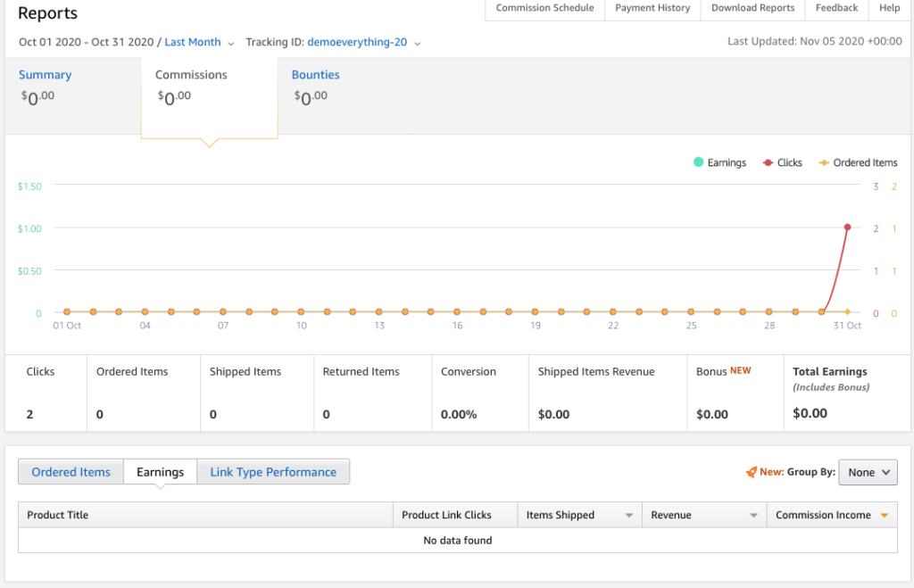Open the Link Type Performance tab
Screen dimensions: 914x588
[x=273, y=472]
